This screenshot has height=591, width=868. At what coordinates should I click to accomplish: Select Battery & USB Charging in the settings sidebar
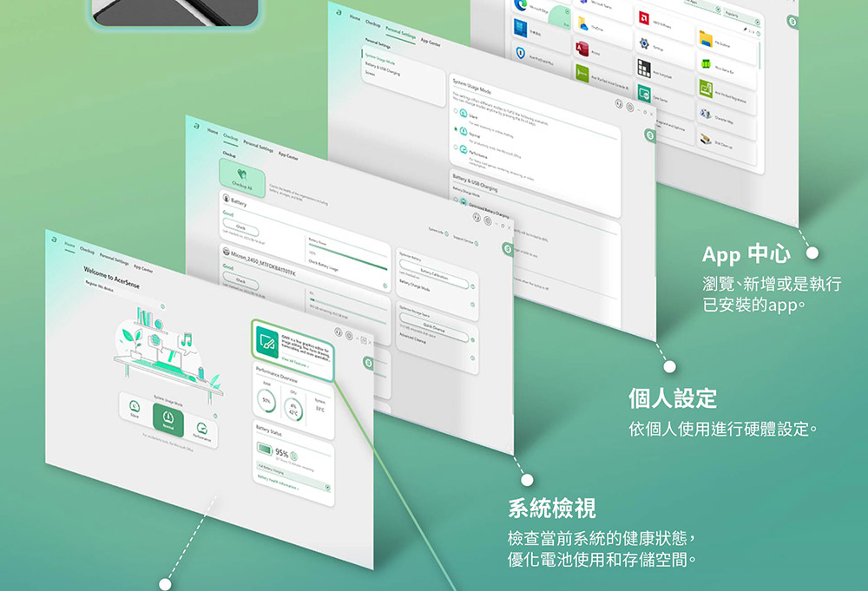click(383, 69)
